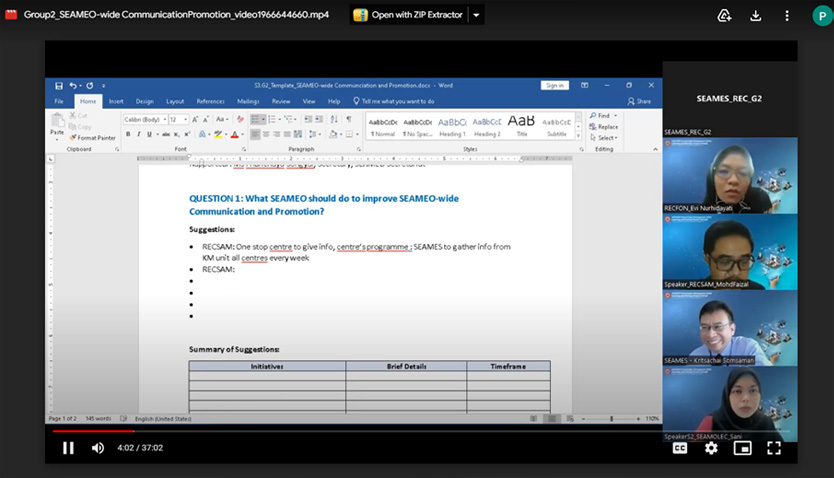
Task: Apply red font color
Action: pyautogui.click(x=235, y=135)
